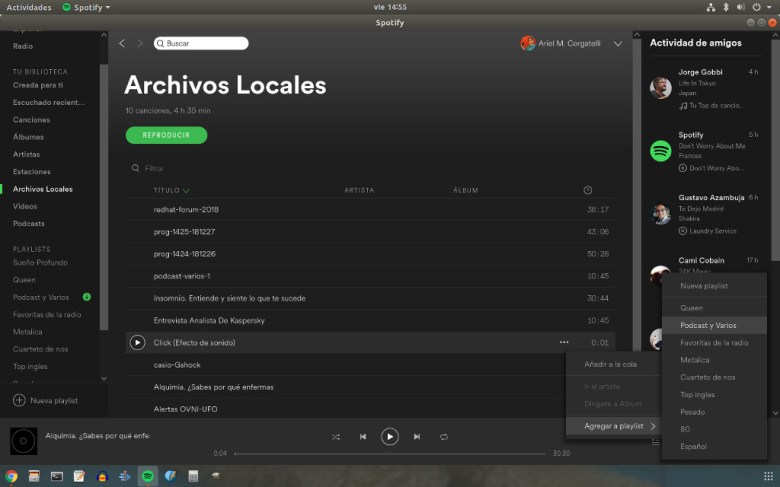
Task: Sort by the ÁLBUM column header
Action: [466, 190]
